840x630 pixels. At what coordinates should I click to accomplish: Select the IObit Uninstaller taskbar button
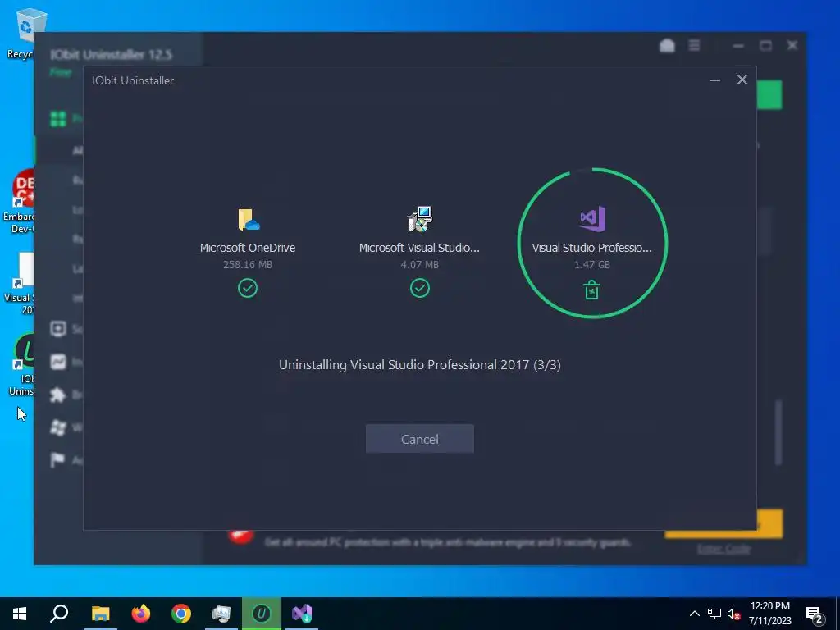point(262,614)
